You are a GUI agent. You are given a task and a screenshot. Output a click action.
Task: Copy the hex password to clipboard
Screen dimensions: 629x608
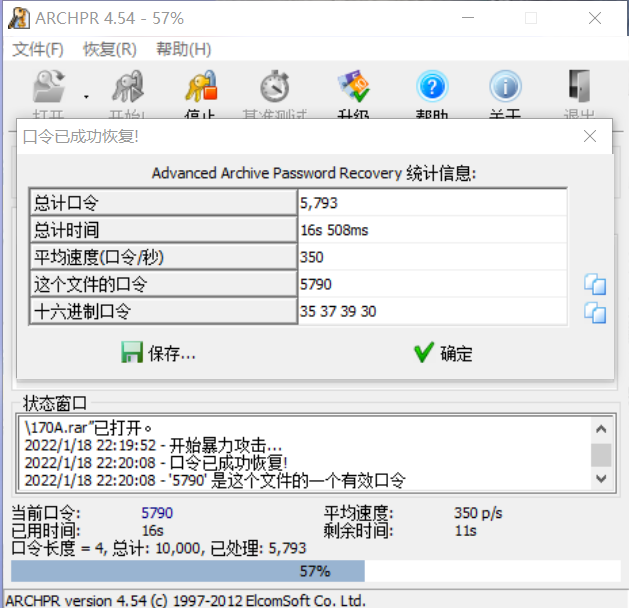(595, 312)
